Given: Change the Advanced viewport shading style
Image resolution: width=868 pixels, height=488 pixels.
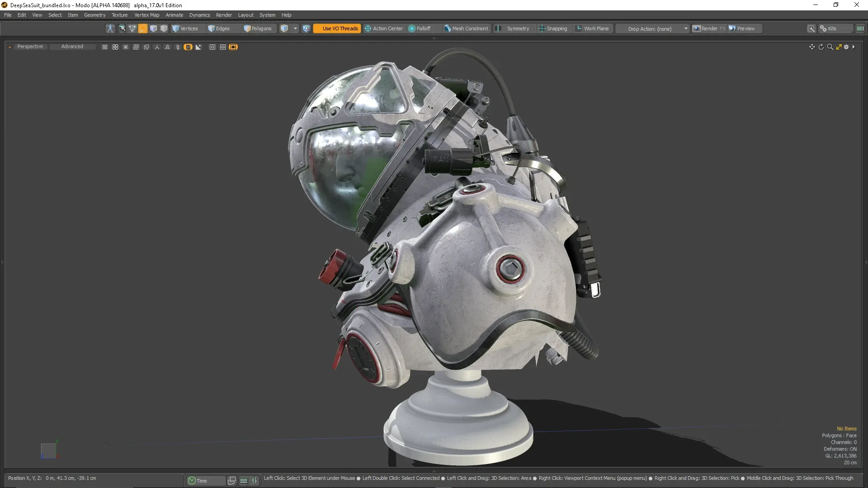Looking at the screenshot, I should point(72,47).
